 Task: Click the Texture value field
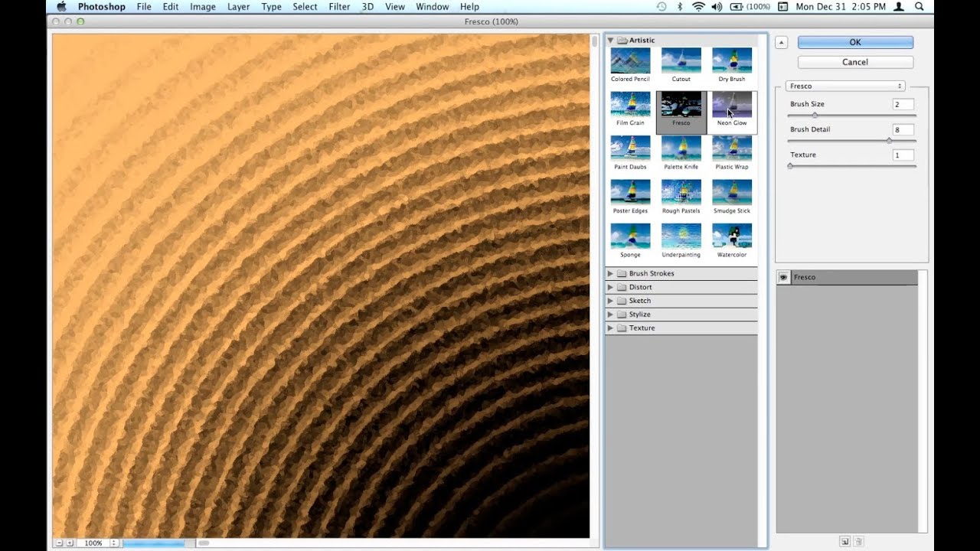pyautogui.click(x=903, y=155)
